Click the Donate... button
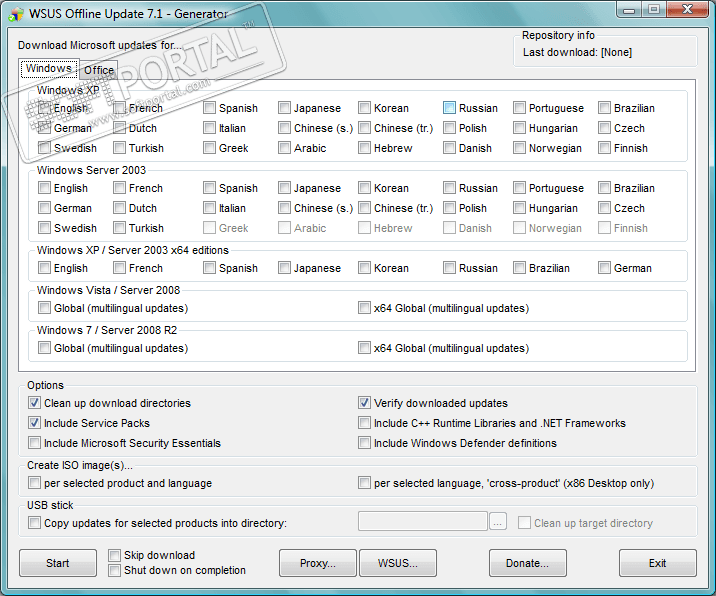Viewport: 716px width, 596px height. pyautogui.click(x=528, y=563)
